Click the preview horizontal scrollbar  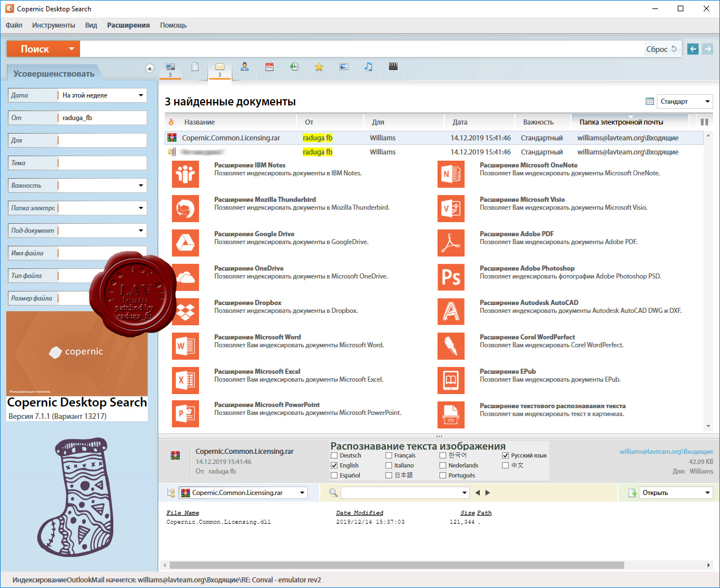397,565
